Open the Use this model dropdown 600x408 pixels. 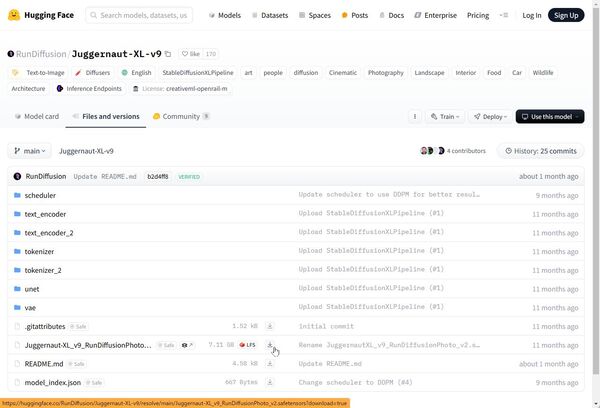tap(550, 117)
